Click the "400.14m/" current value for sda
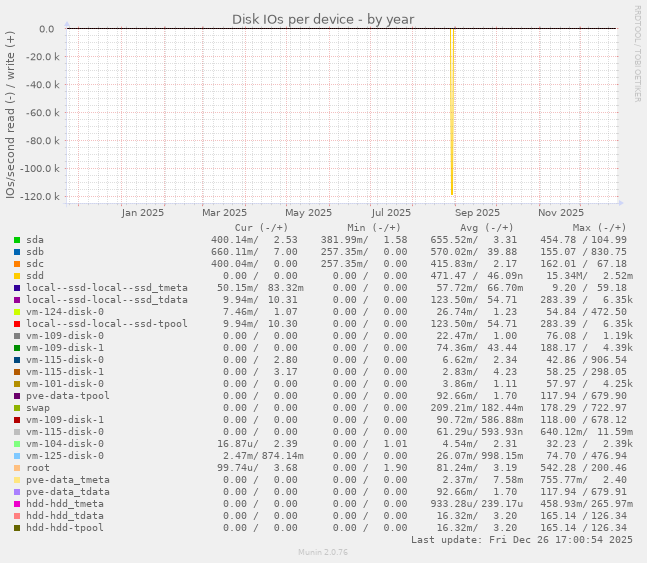The height and width of the screenshot is (563, 647). [x=235, y=240]
